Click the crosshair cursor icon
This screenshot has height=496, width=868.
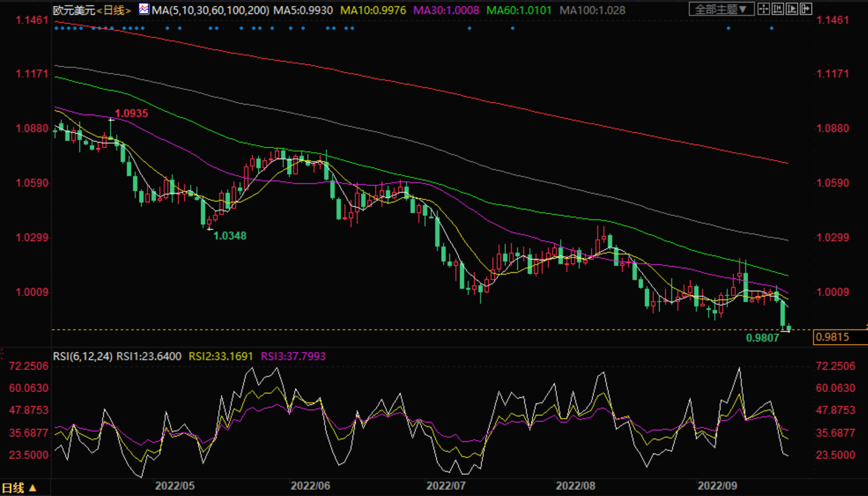pos(763,9)
